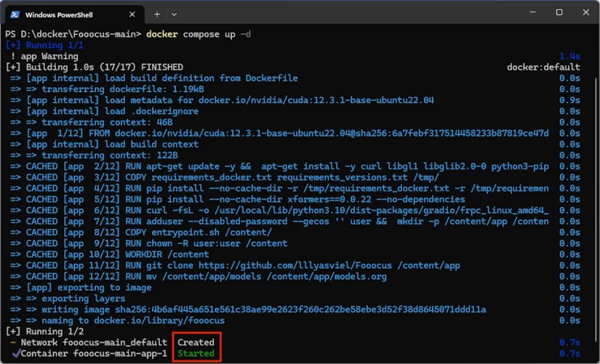Click 'Container fooocus-main-app-1' text

click(x=94, y=354)
